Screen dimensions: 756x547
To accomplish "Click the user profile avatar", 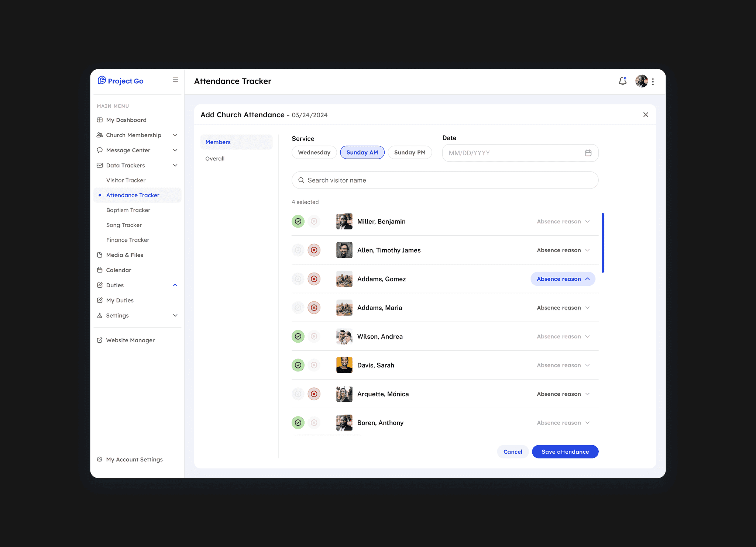I will coord(642,81).
